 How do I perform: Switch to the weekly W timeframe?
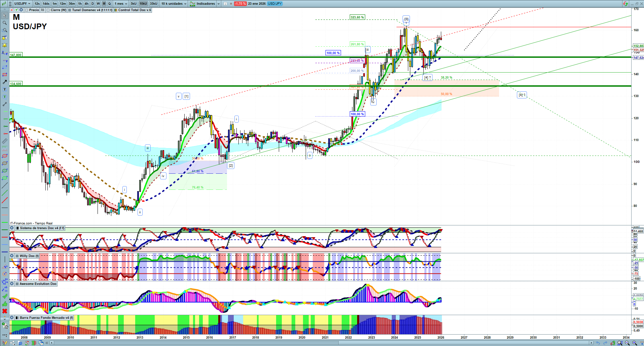[98, 4]
